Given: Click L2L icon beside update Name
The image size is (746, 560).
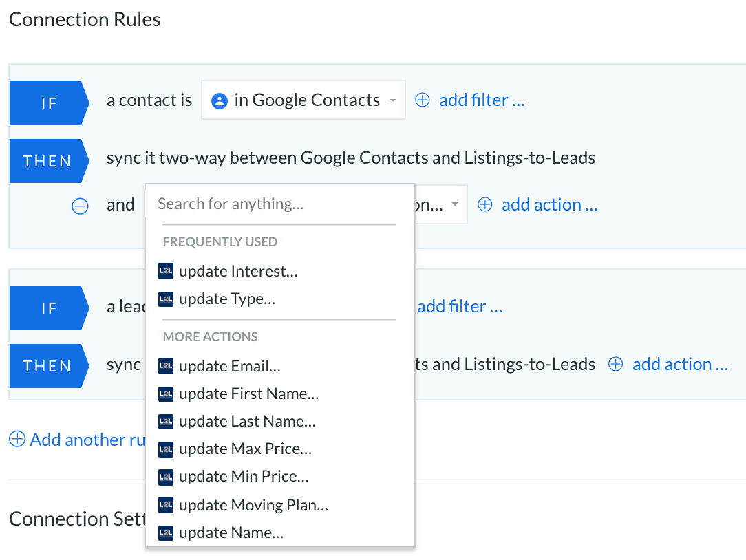Looking at the screenshot, I should (166, 533).
